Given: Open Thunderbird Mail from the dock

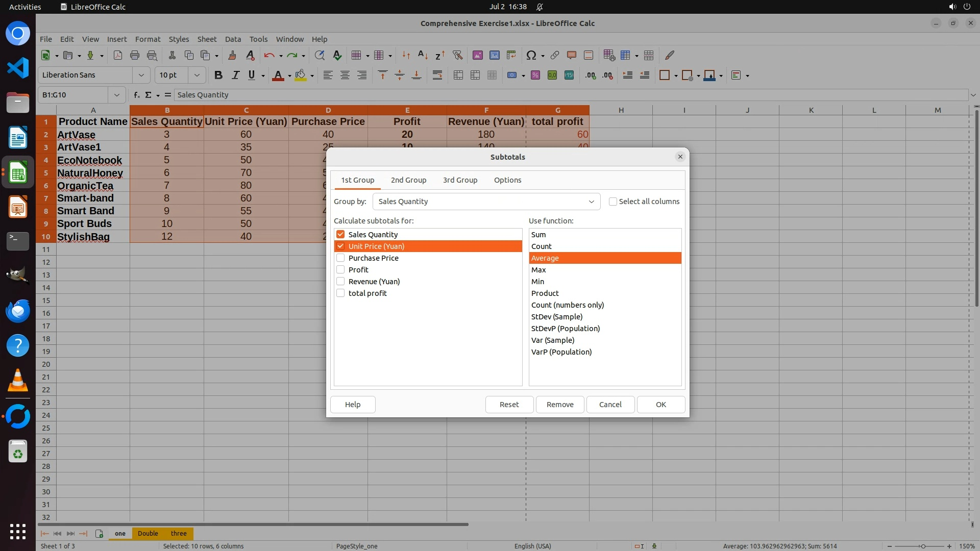Looking at the screenshot, I should coord(18,311).
